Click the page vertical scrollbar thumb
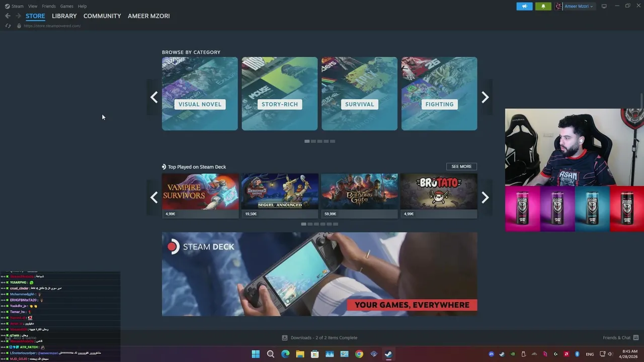Image resolution: width=644 pixels, height=362 pixels. (641, 100)
